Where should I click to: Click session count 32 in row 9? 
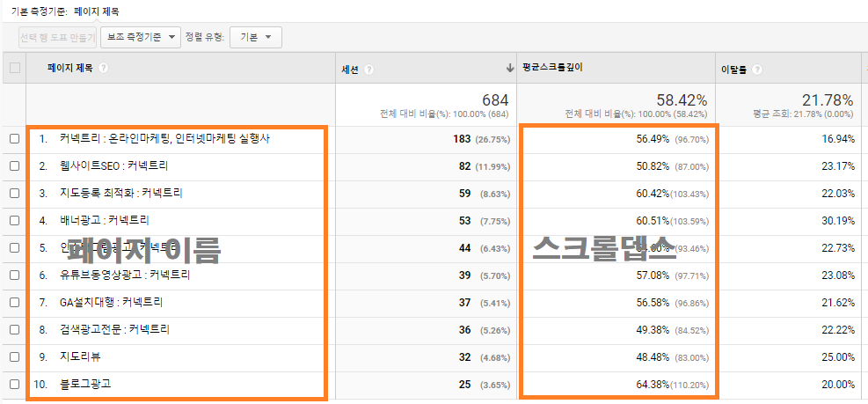(464, 356)
